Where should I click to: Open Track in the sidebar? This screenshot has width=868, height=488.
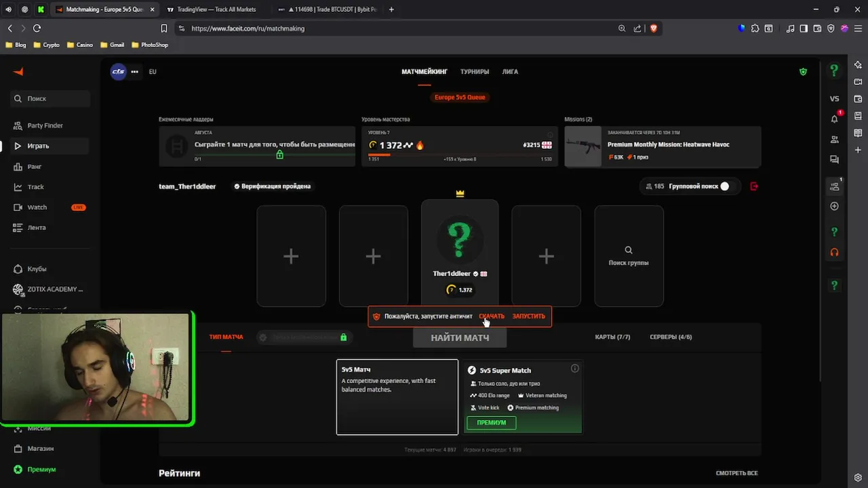50,187
